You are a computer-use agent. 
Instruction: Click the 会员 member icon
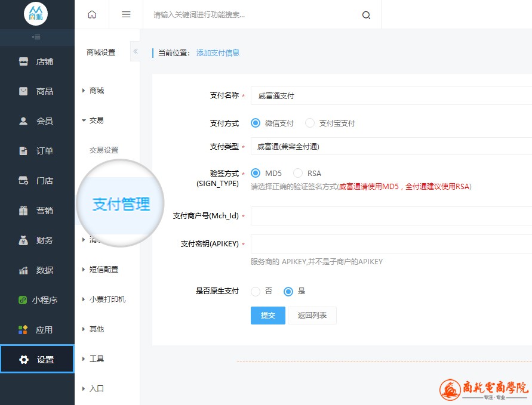pos(23,121)
